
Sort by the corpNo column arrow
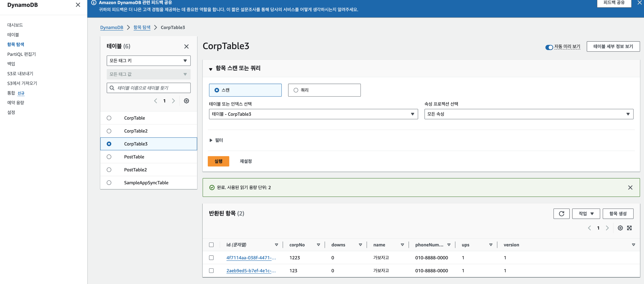coord(318,245)
